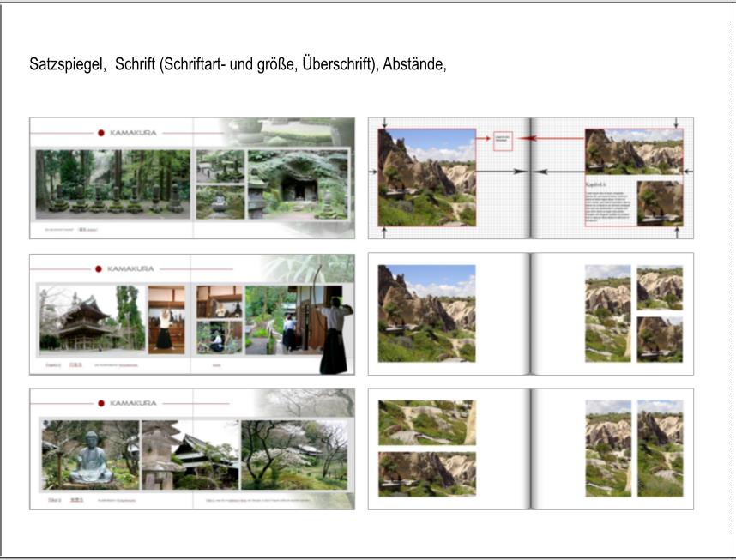
Task: Click the word "Satzspiegel" in the heading
Action: pos(67,64)
